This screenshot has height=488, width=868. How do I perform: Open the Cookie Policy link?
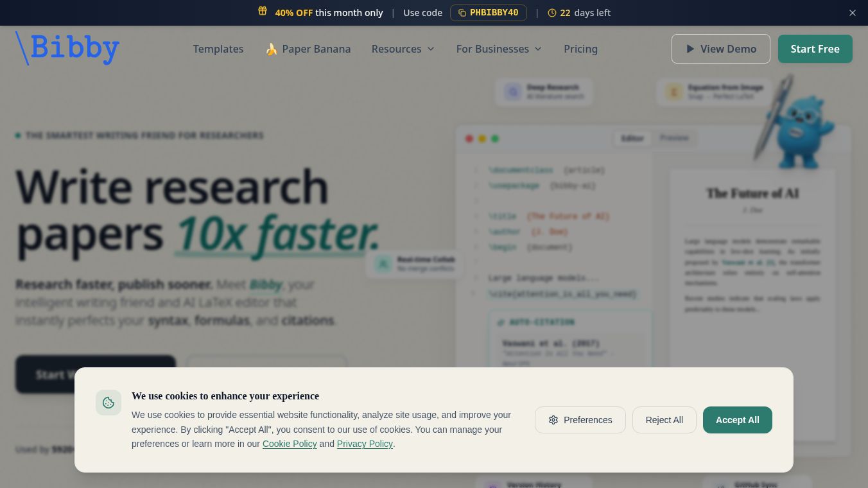[290, 444]
